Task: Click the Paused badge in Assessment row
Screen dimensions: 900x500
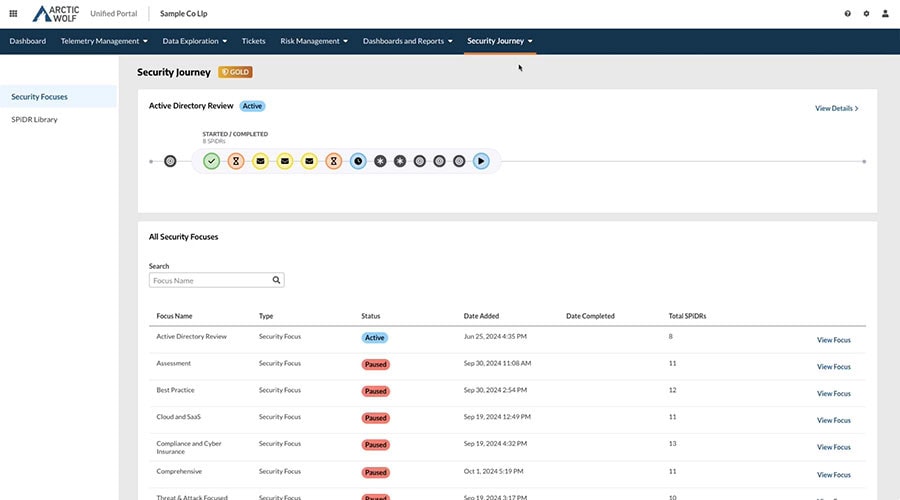Action: click(375, 365)
